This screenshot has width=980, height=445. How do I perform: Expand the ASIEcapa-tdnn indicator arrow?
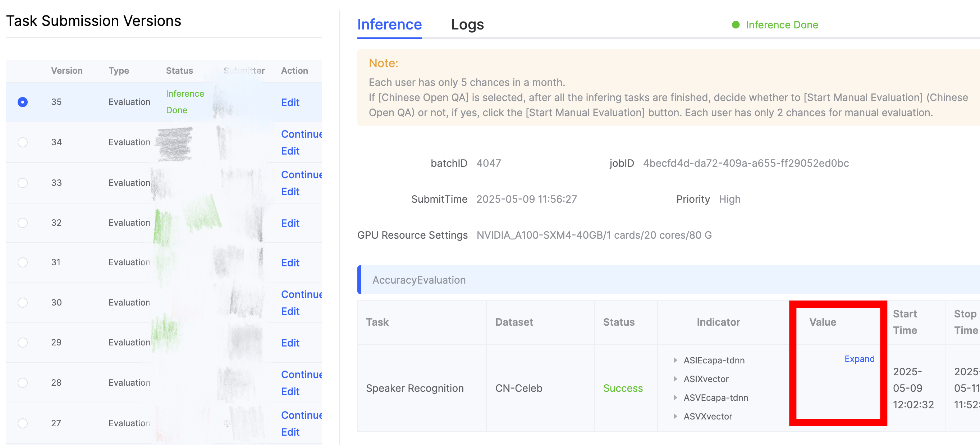tap(675, 360)
